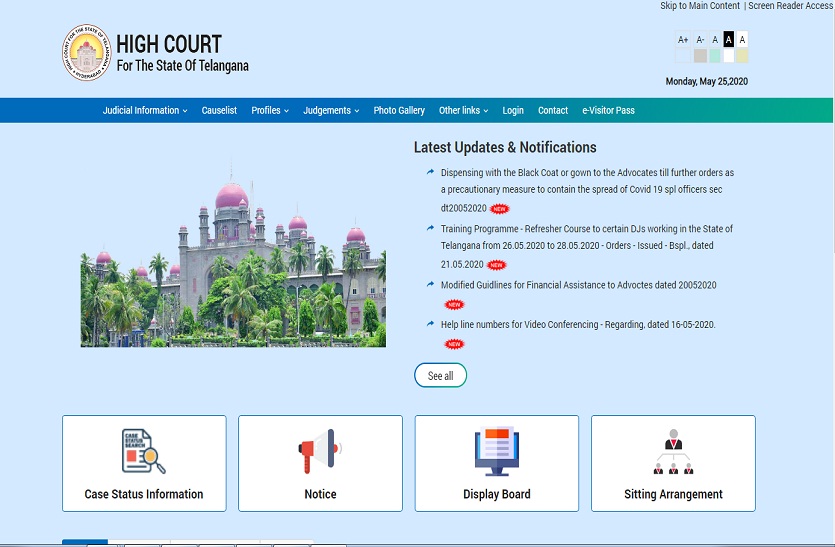Switch to black high-contrast A theme
835x547 pixels.
pos(728,40)
